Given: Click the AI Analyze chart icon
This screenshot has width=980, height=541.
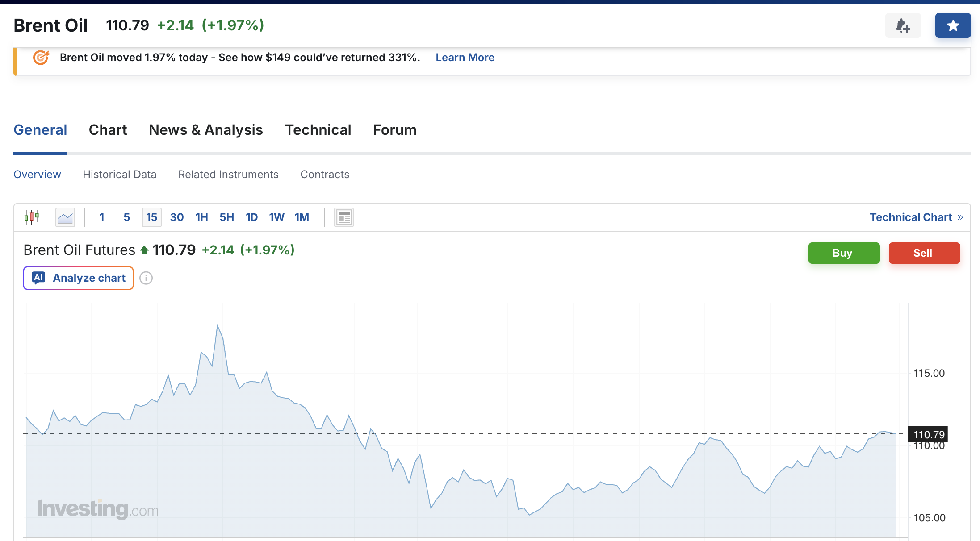Looking at the screenshot, I should tap(38, 278).
